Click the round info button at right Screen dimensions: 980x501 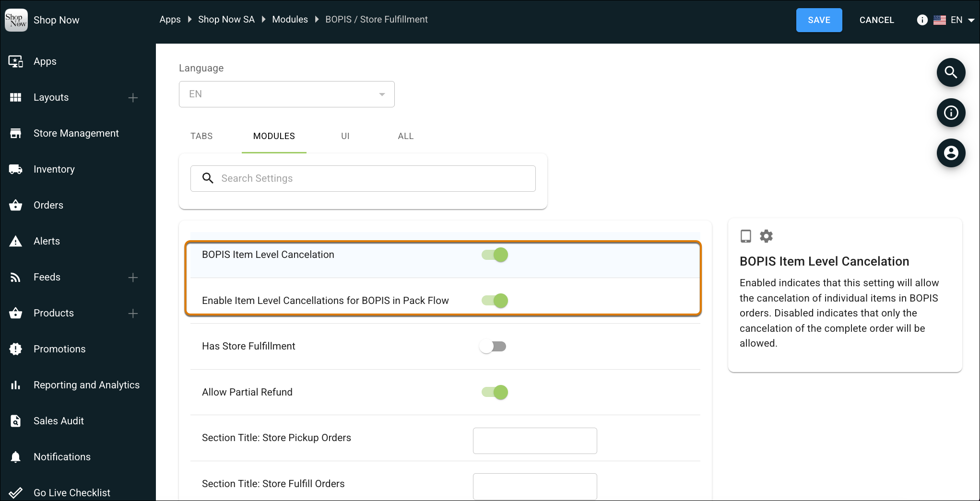click(951, 113)
